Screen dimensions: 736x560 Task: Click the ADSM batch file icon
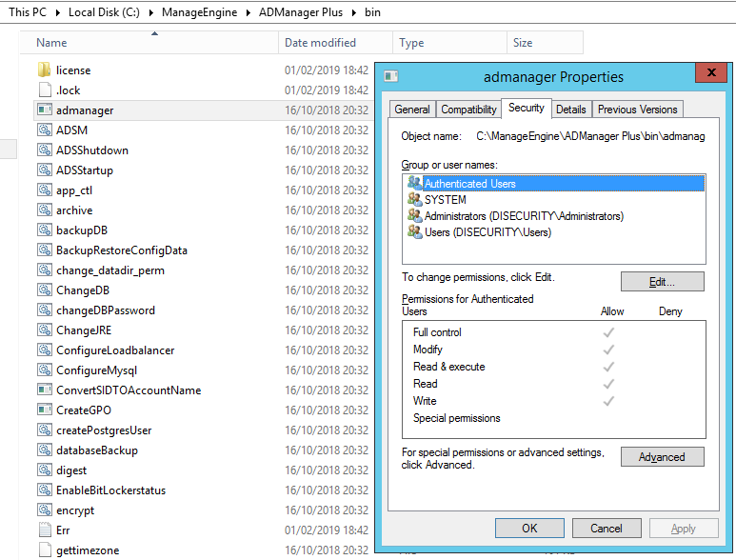point(45,130)
